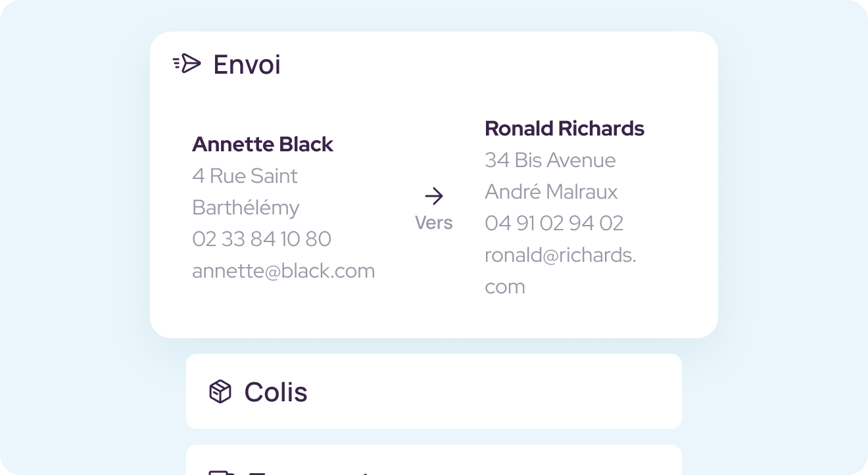The width and height of the screenshot is (868, 475).
Task: Expand the partially visible card under Colis
Action: point(434,460)
